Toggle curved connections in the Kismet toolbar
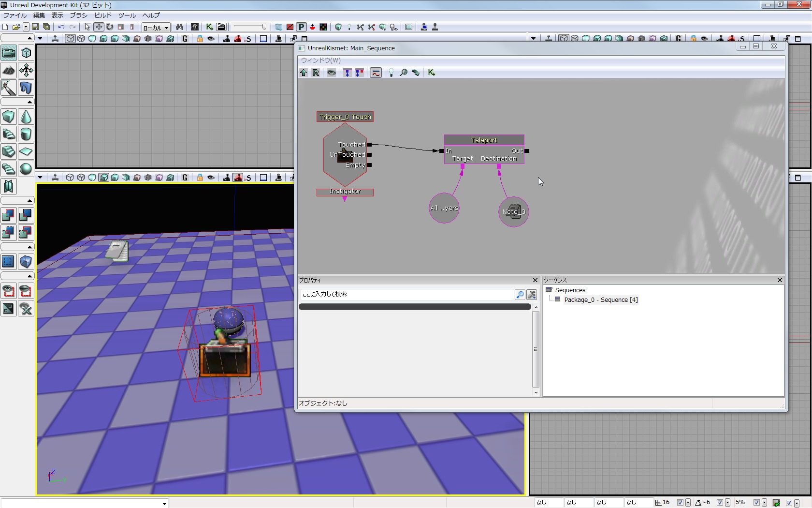The image size is (812, 508). 376,73
